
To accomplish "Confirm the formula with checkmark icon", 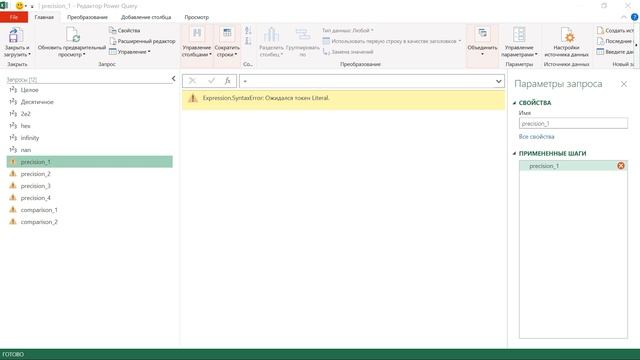I will point(211,81).
